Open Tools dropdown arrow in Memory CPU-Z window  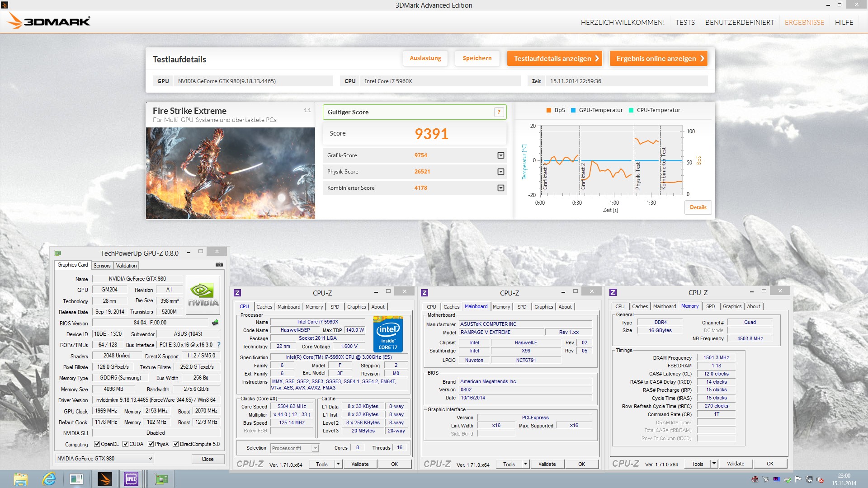714,464
